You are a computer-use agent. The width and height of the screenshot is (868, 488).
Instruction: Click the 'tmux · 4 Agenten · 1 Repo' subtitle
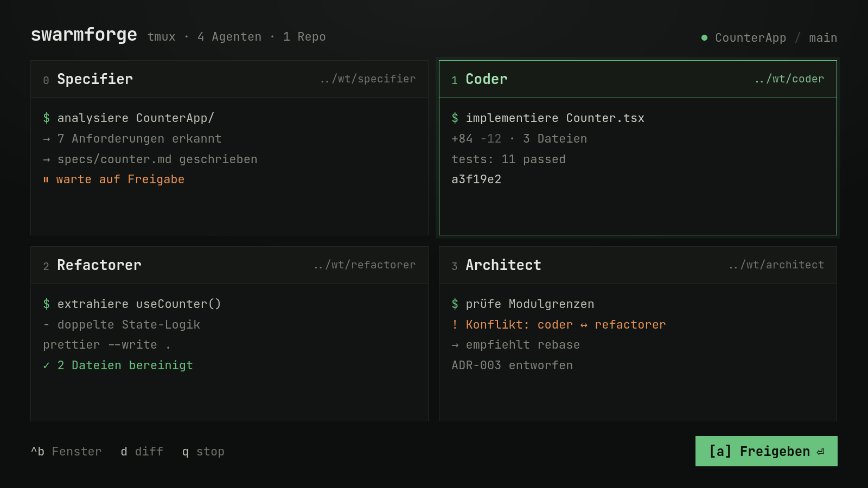(x=237, y=37)
